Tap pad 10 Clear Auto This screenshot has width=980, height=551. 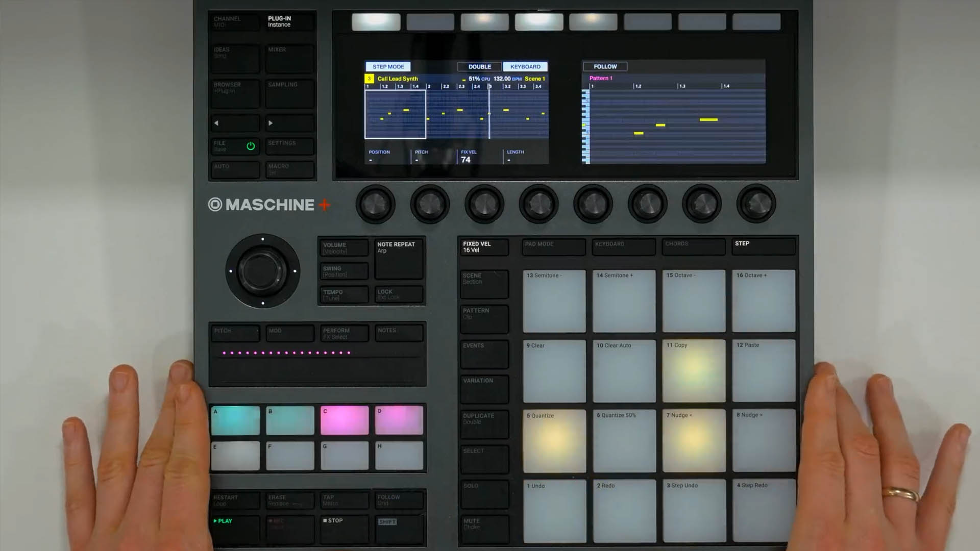[x=624, y=371]
